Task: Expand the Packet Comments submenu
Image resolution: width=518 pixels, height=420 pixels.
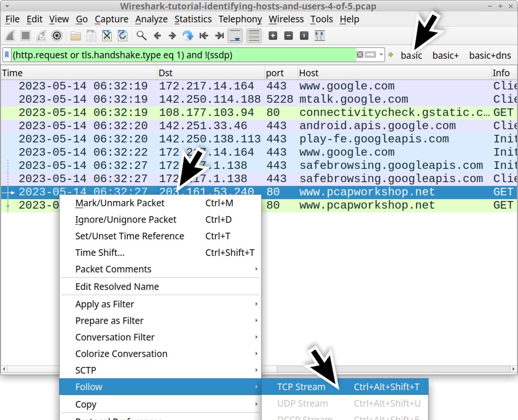Action: pyautogui.click(x=160, y=269)
